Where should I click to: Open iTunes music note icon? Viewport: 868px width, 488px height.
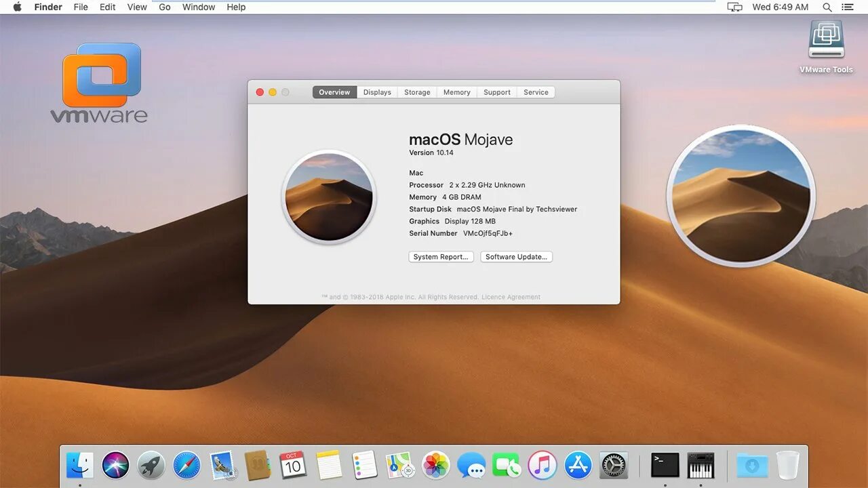[542, 466]
